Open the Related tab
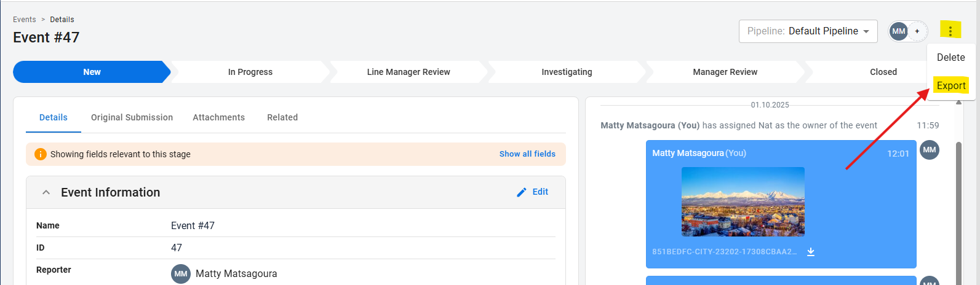The width and height of the screenshot is (980, 285). 282,117
